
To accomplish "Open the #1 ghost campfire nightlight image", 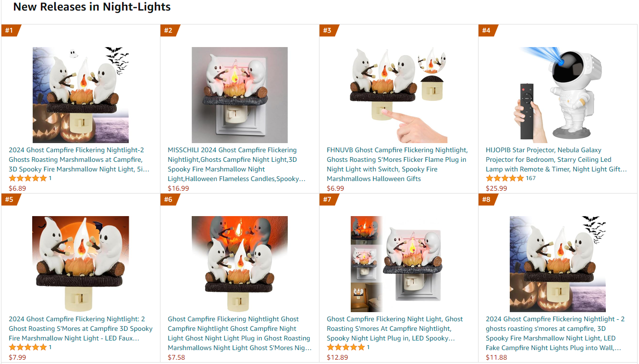I will [x=81, y=95].
